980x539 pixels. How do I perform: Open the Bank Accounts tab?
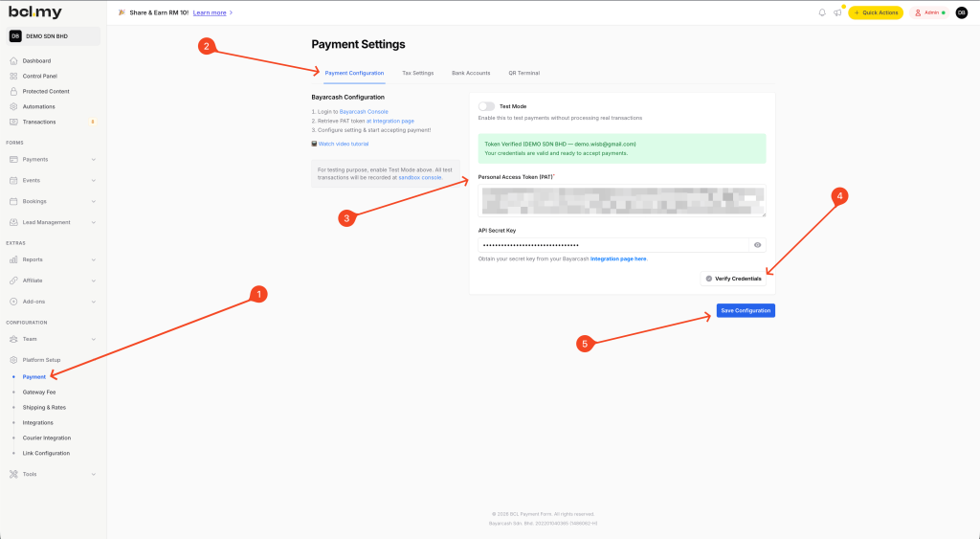coord(471,73)
